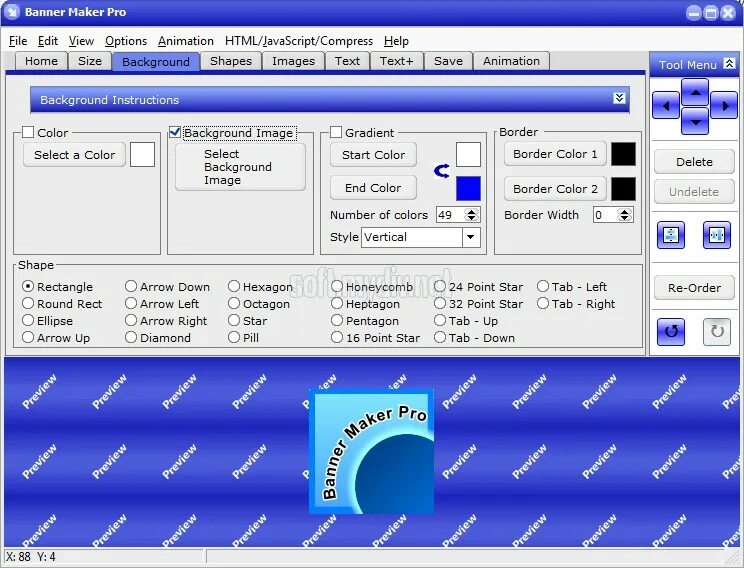
Task: Swap start and end gradient colors arrow
Action: click(x=442, y=171)
